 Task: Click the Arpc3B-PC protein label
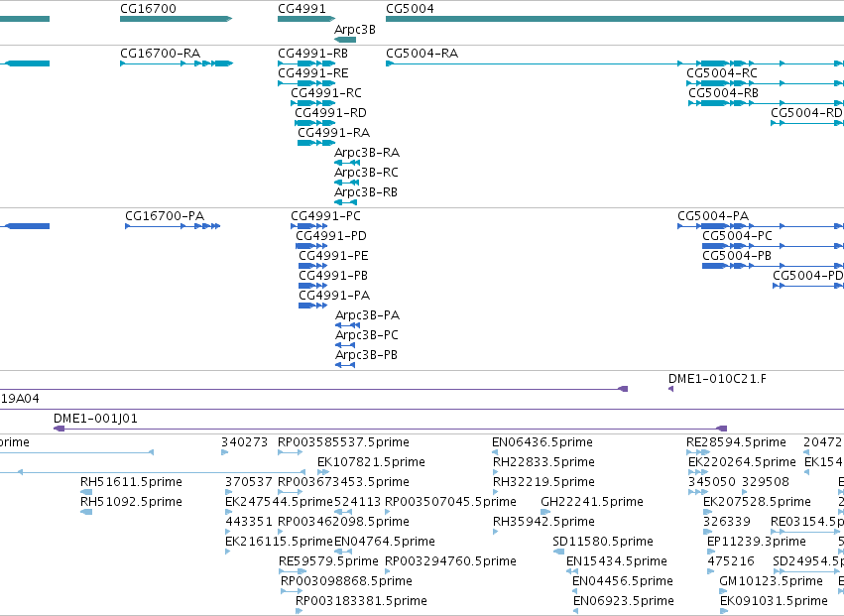(367, 335)
